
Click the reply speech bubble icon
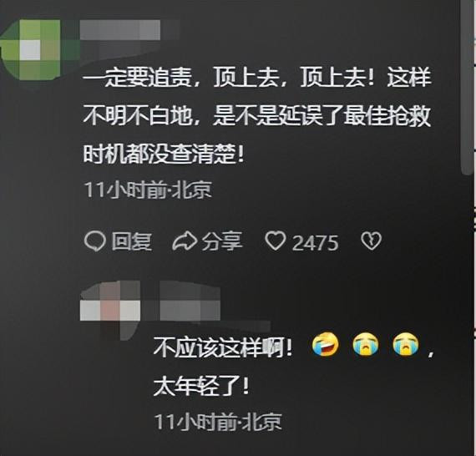point(94,241)
